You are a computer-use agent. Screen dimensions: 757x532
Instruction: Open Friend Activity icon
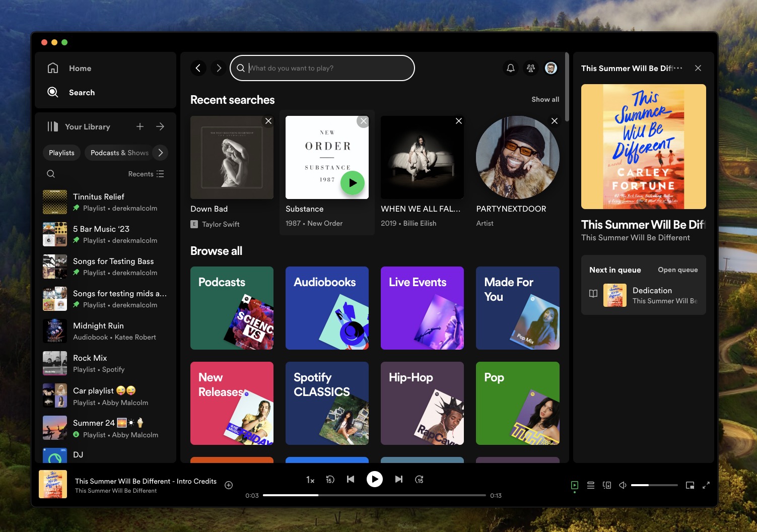click(531, 68)
